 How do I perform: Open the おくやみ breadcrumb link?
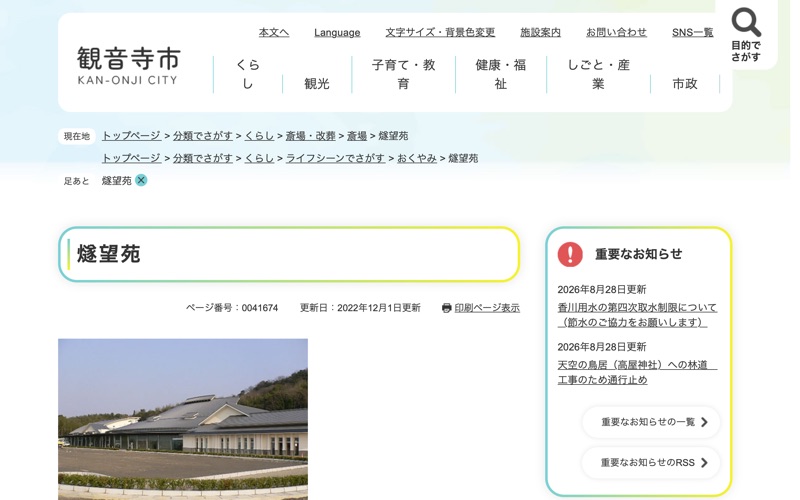point(417,158)
